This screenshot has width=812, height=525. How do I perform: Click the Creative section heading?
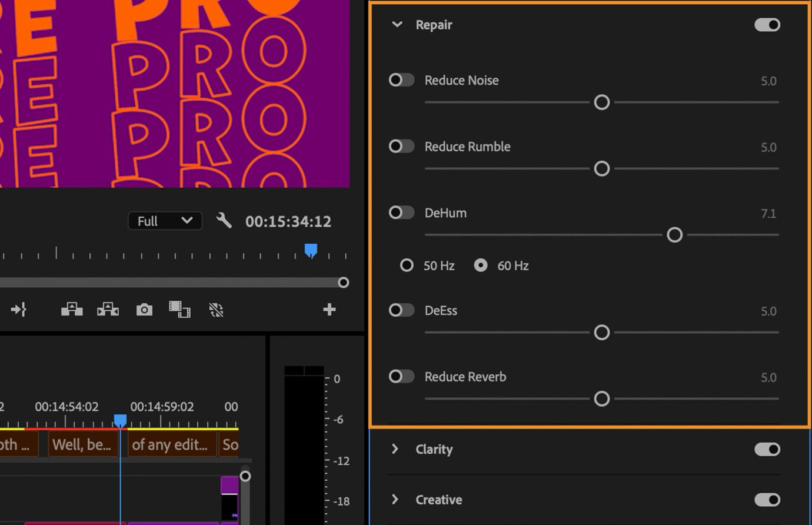point(439,500)
